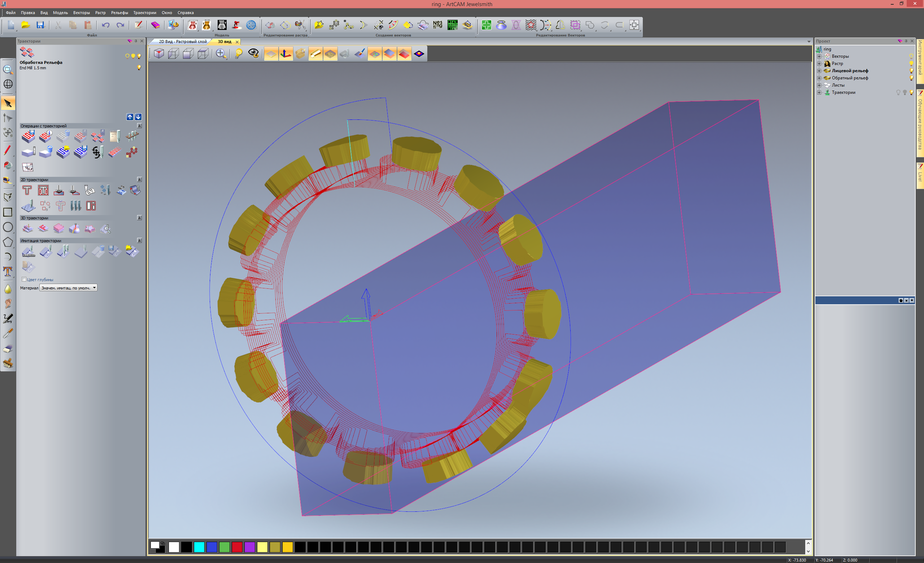Move toolpath up with arrow button
The height and width of the screenshot is (563, 924).
[130, 117]
